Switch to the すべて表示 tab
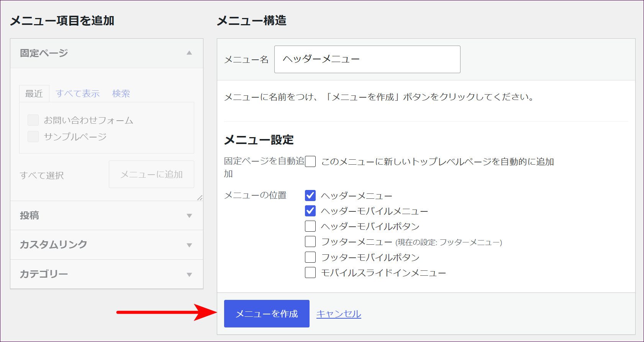The height and width of the screenshot is (342, 644). click(78, 93)
